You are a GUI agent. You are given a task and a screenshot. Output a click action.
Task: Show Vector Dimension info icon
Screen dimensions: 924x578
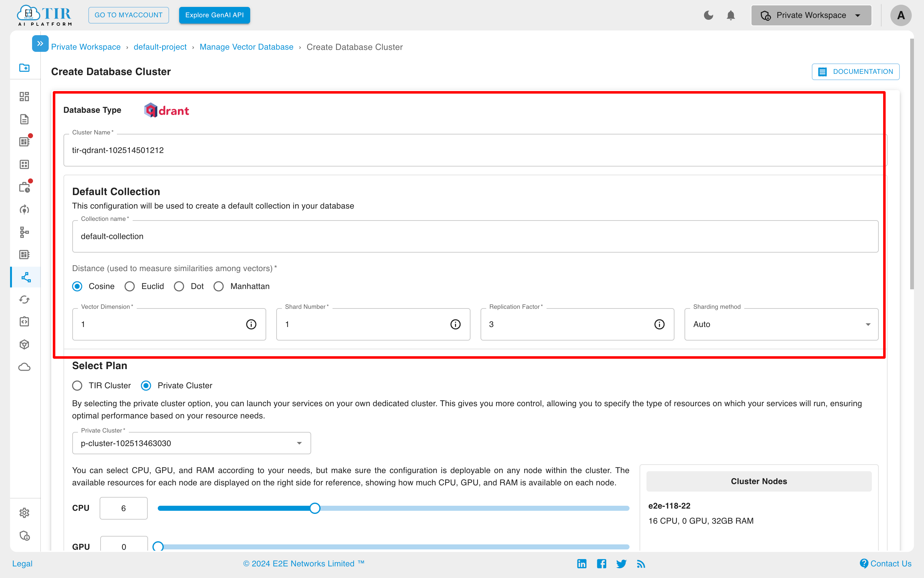click(251, 324)
